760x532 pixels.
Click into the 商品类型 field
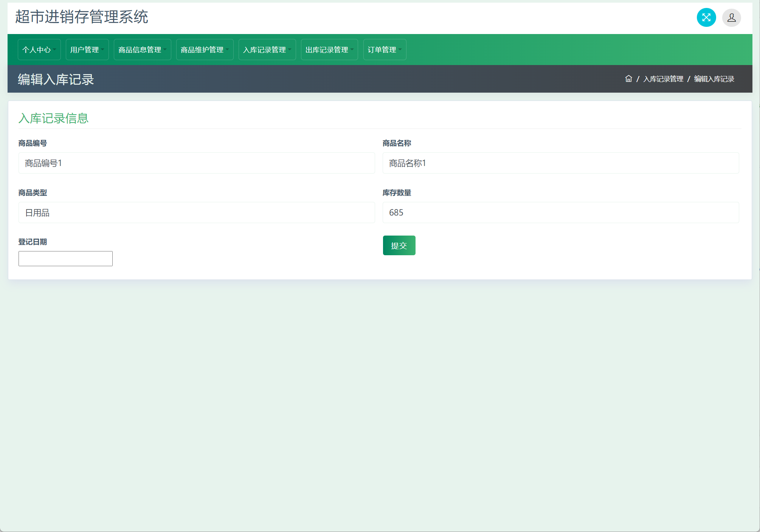point(197,212)
